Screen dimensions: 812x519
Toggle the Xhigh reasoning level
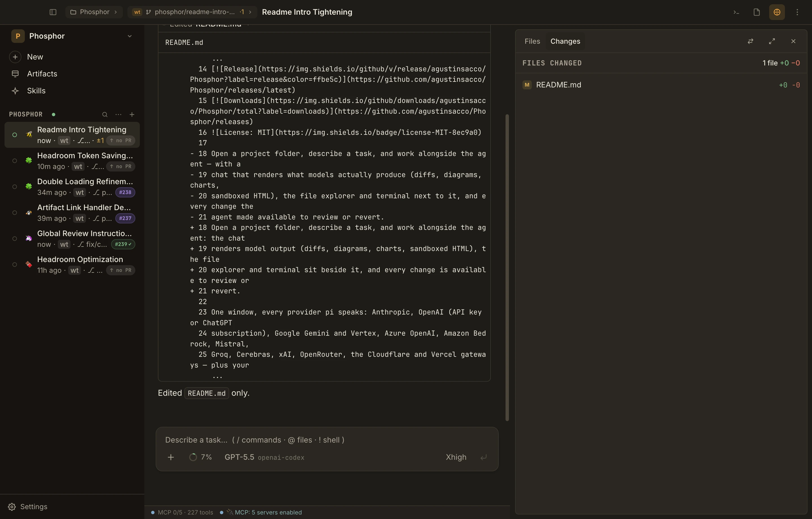pyautogui.click(x=456, y=457)
